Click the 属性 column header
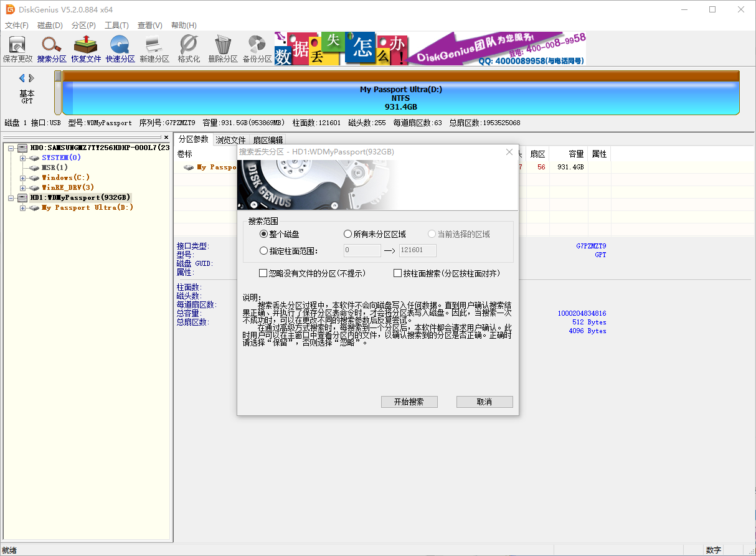 tap(599, 154)
